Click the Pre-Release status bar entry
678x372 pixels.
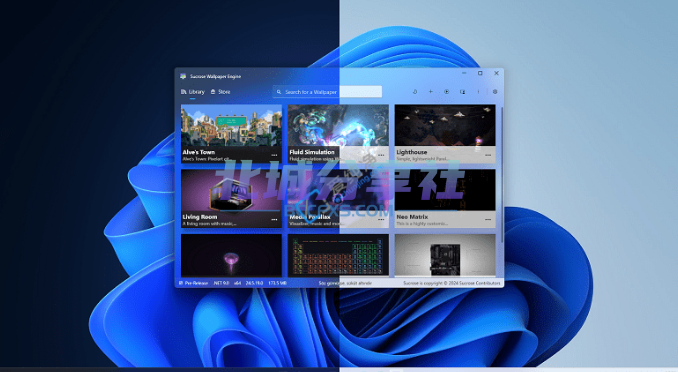(x=193, y=283)
